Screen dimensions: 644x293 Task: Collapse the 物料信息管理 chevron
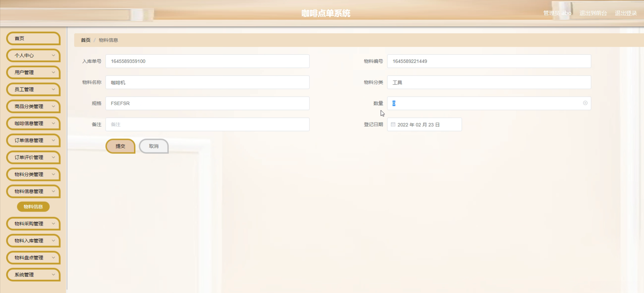point(53,191)
